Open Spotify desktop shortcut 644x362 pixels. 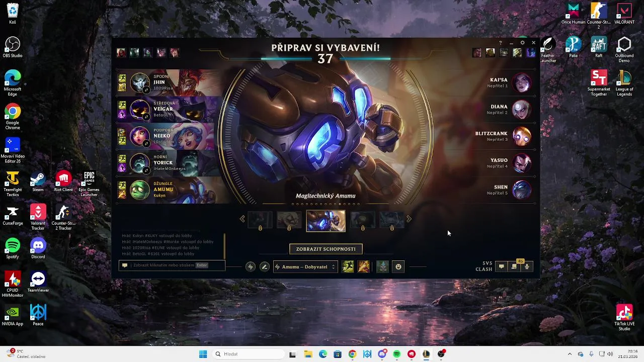13,248
